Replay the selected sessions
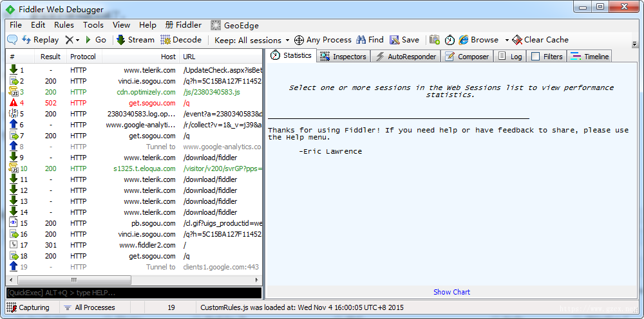Viewport: 644px width, 319px height. point(40,40)
